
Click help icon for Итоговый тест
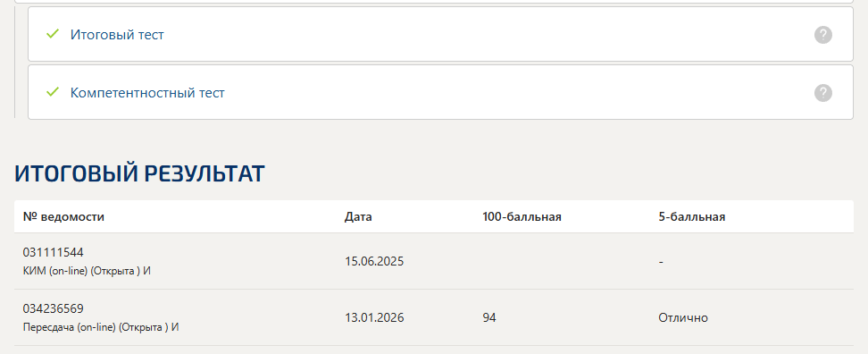click(823, 35)
